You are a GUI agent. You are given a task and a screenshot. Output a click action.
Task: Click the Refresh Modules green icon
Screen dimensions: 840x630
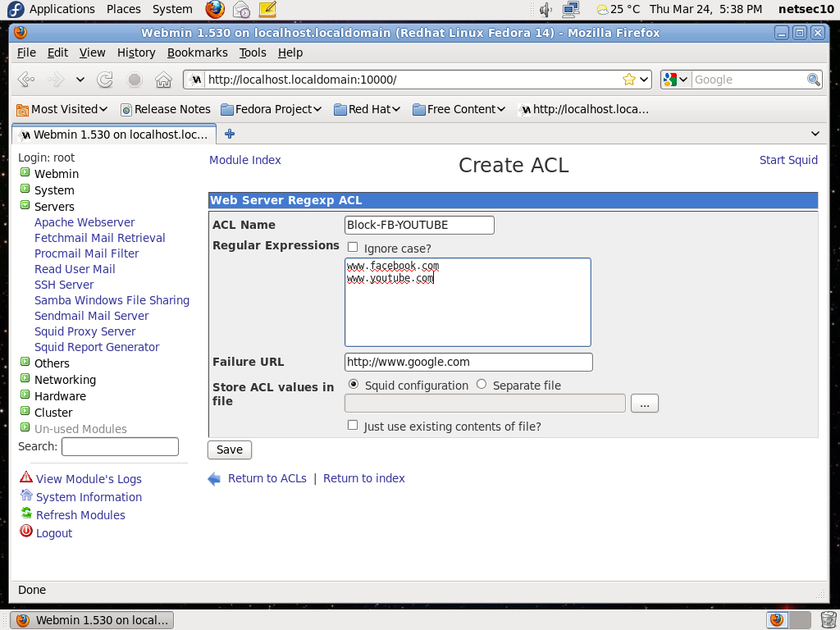point(26,514)
